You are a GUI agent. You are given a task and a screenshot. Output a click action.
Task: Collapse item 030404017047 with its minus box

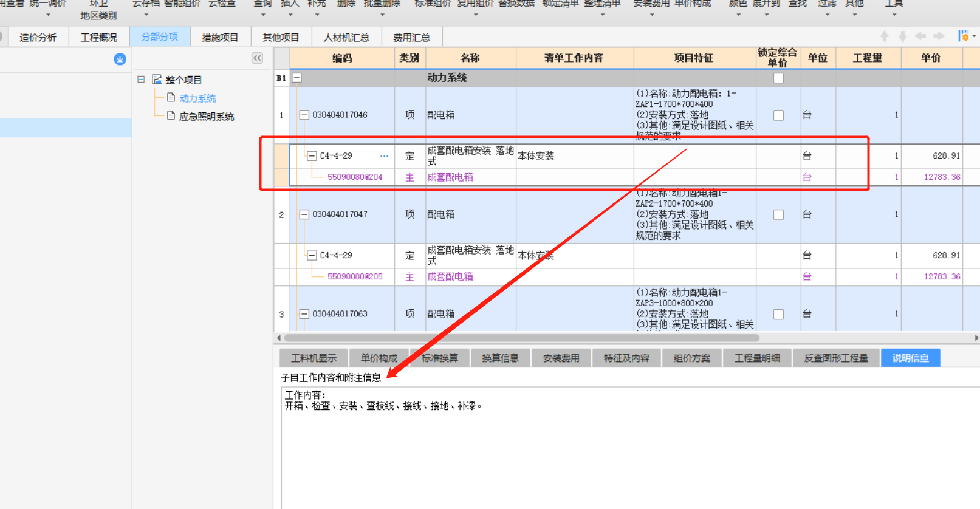(304, 214)
